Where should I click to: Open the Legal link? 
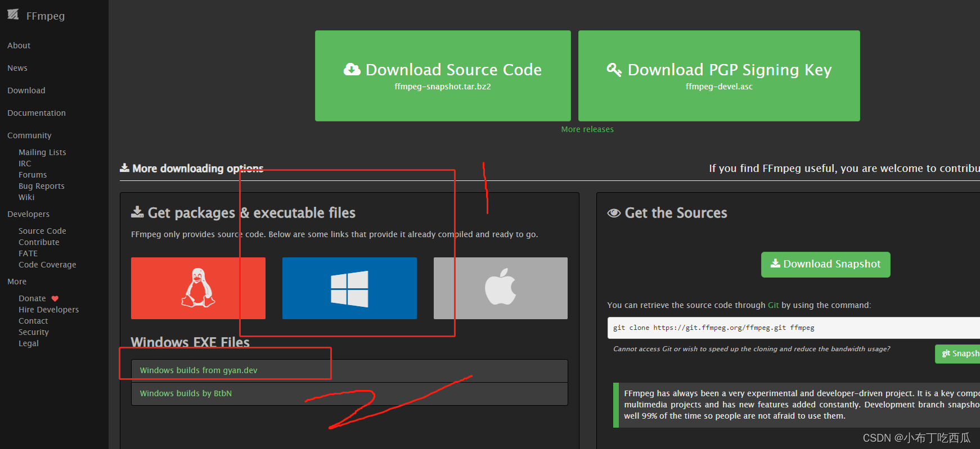click(x=29, y=343)
